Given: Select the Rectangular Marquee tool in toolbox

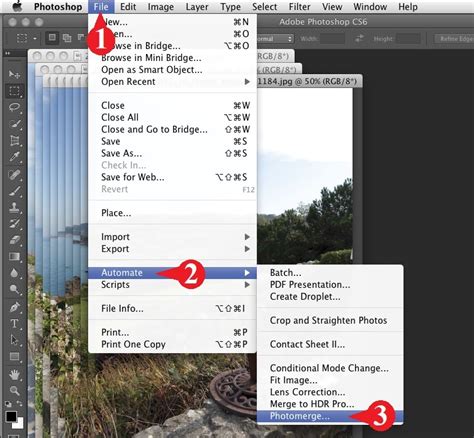Looking at the screenshot, I should (14, 91).
